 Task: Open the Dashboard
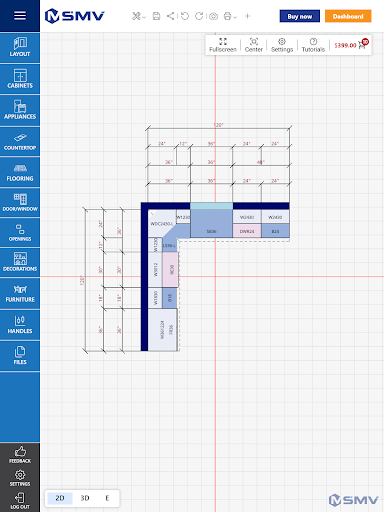(x=348, y=16)
